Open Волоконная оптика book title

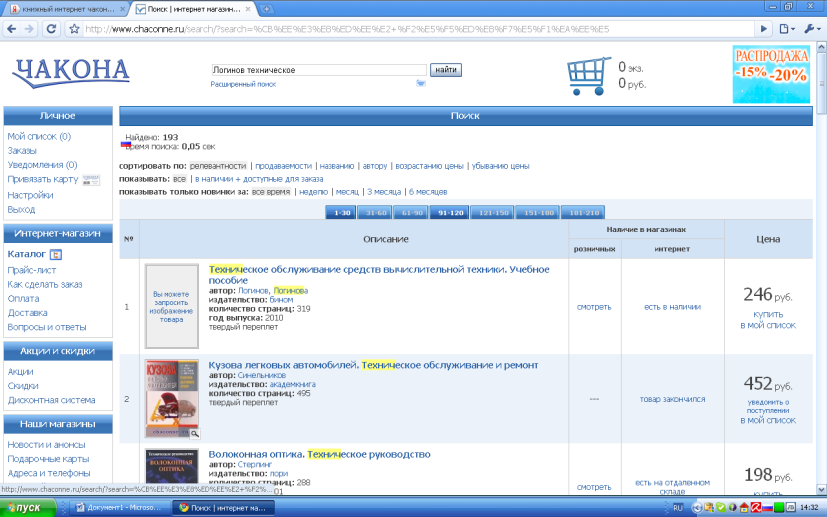(319, 454)
